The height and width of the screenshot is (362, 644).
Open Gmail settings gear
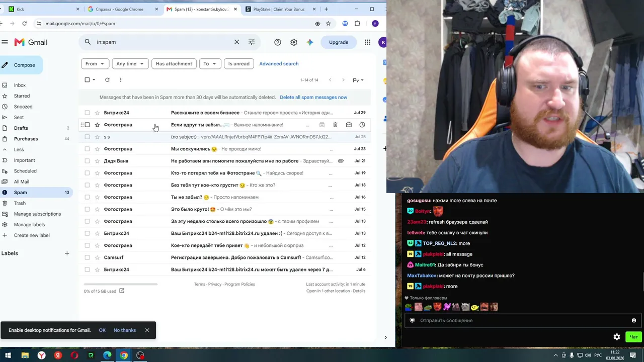pyautogui.click(x=294, y=42)
